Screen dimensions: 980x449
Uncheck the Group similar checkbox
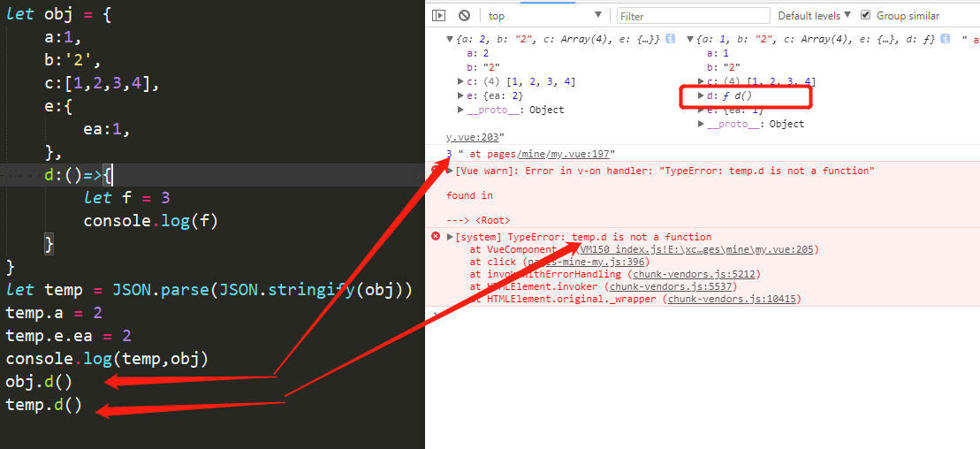click(x=866, y=15)
